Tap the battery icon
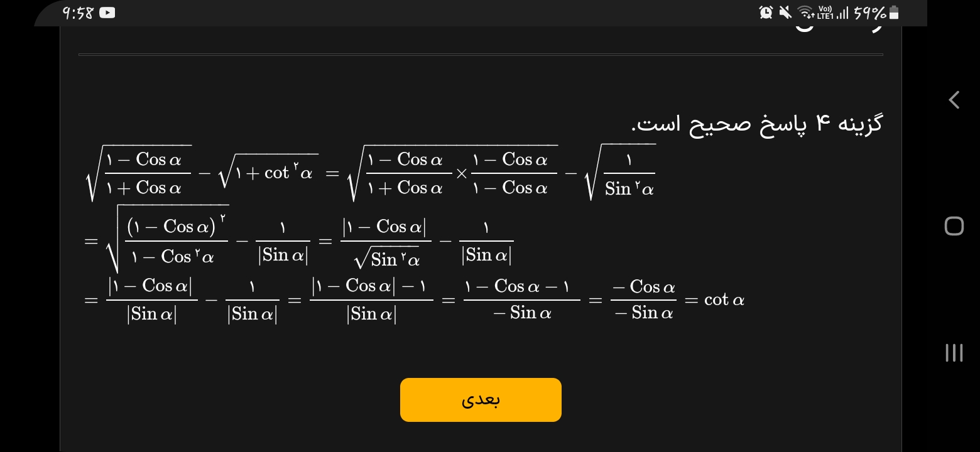 (894, 13)
